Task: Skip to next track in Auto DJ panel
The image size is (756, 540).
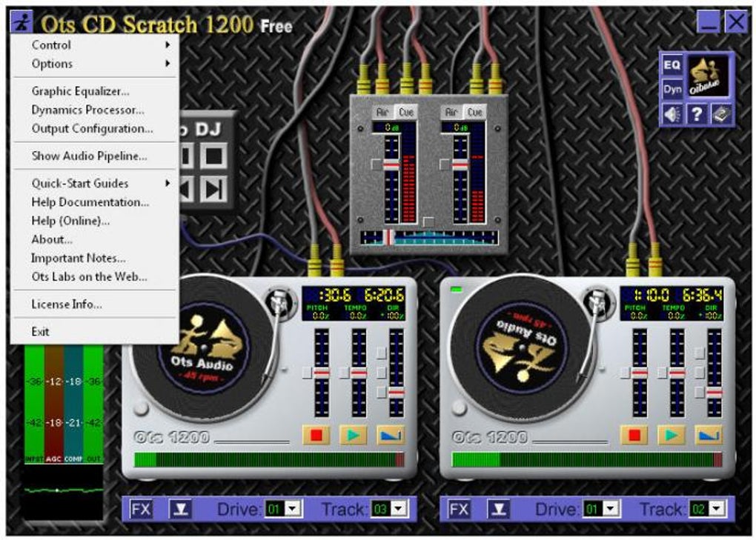Action: point(213,190)
